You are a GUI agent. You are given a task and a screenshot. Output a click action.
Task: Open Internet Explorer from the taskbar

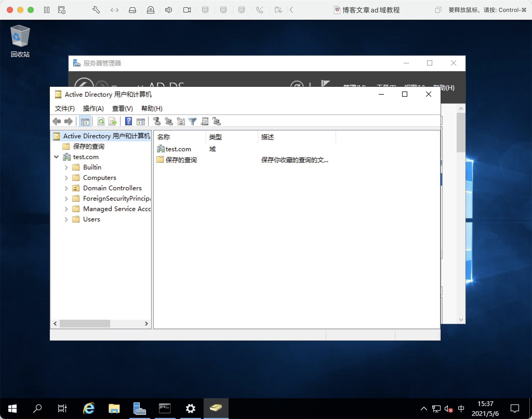pyautogui.click(x=89, y=408)
